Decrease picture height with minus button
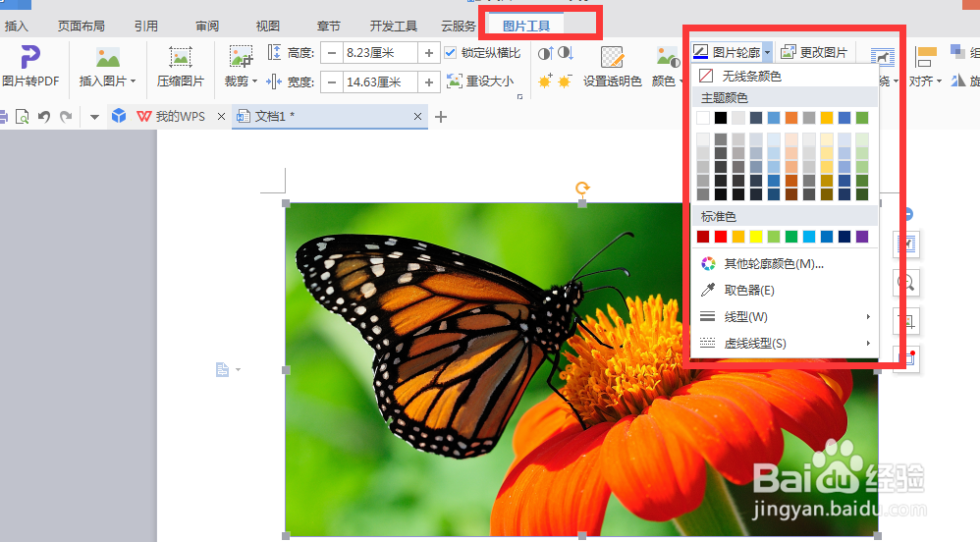 pos(332,53)
